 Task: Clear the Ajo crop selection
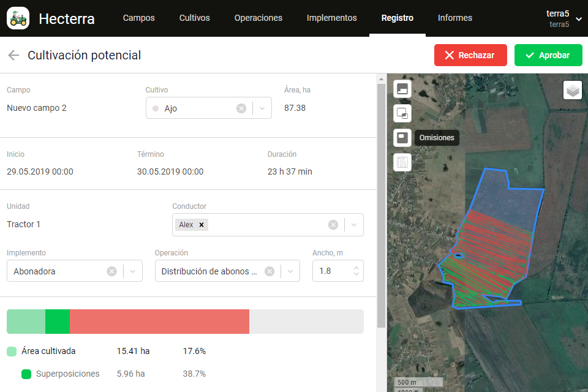click(x=241, y=108)
